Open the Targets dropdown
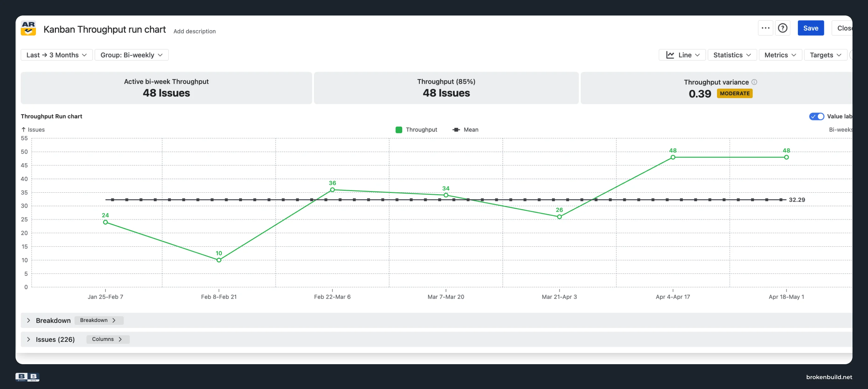This screenshot has height=389, width=868. (x=826, y=55)
